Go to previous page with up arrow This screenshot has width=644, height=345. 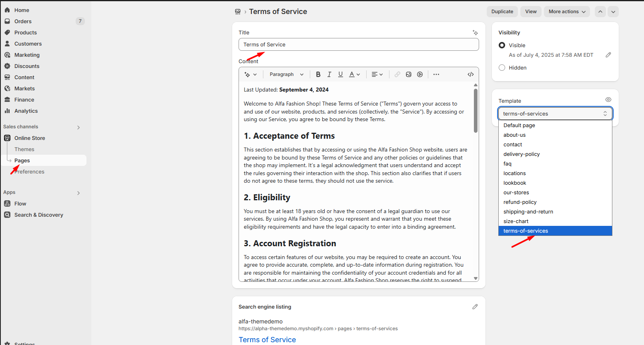[600, 12]
